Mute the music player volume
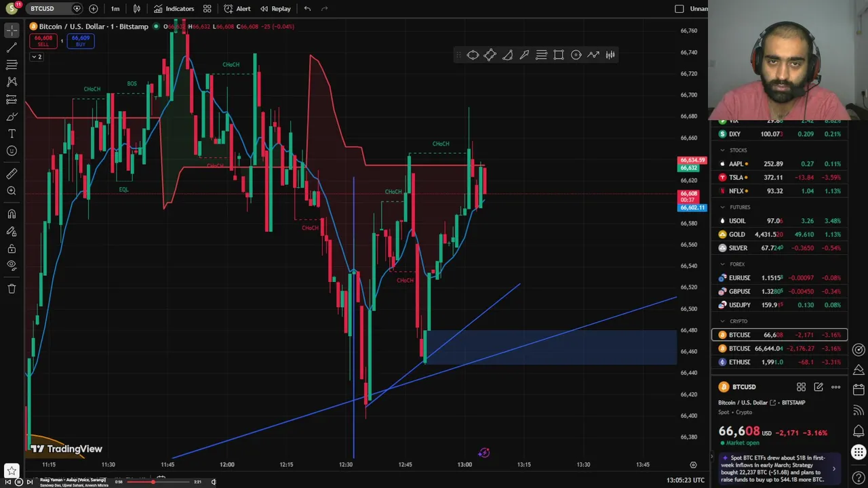 pos(214,482)
